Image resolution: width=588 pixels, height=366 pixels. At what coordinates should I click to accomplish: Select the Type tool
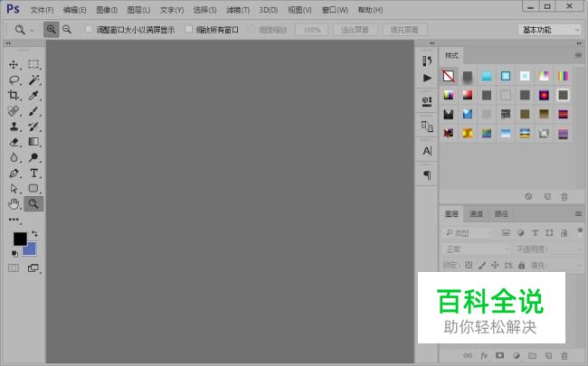pos(33,174)
